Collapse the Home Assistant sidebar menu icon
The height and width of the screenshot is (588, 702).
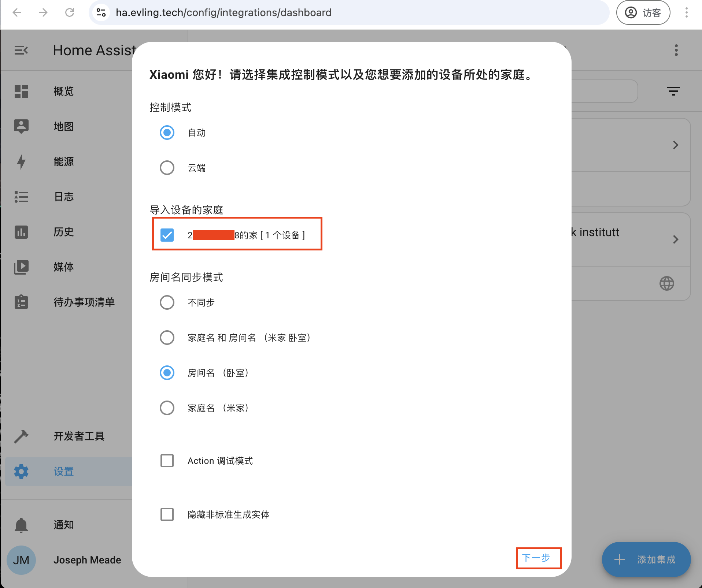click(x=21, y=50)
